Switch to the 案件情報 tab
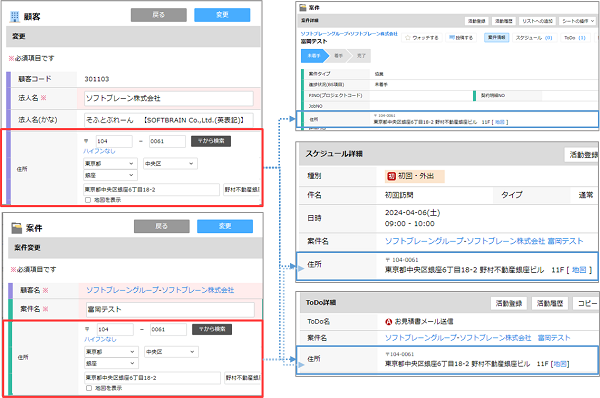 pyautogui.click(x=497, y=38)
